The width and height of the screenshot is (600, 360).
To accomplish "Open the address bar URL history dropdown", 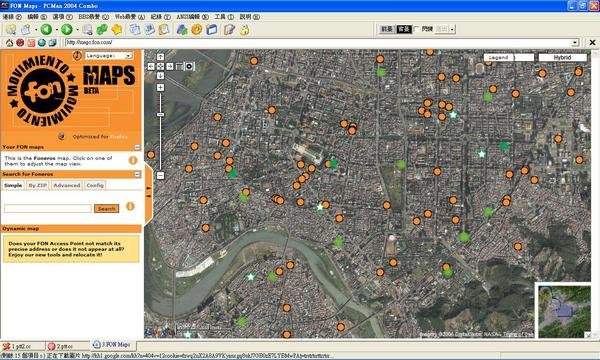I will [x=575, y=42].
